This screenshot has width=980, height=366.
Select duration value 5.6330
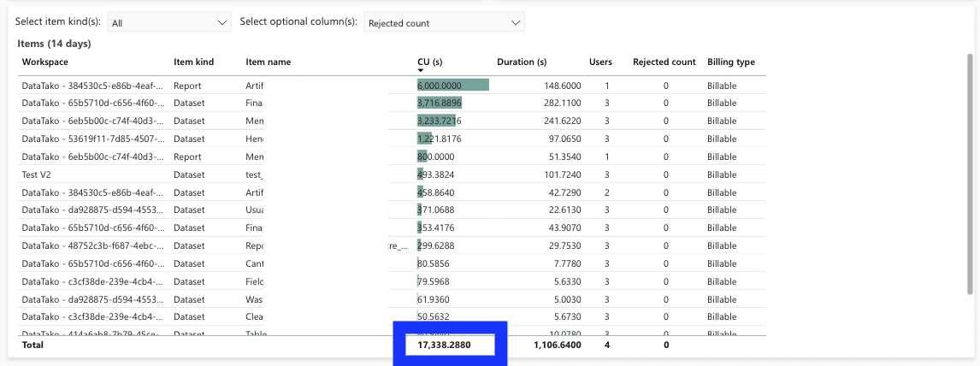(x=566, y=281)
